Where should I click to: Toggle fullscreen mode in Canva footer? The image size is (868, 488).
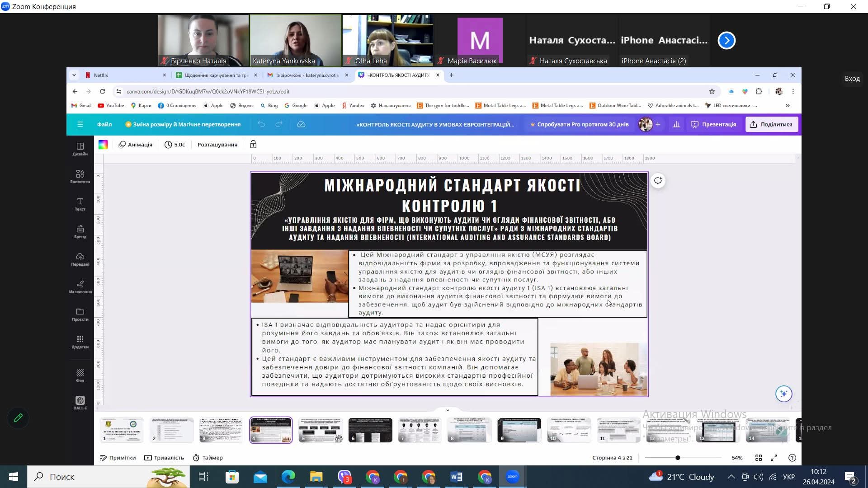774,458
